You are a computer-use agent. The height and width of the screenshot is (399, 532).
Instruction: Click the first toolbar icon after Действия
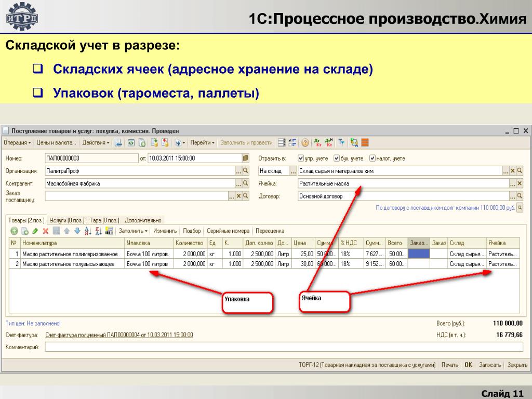coord(118,143)
